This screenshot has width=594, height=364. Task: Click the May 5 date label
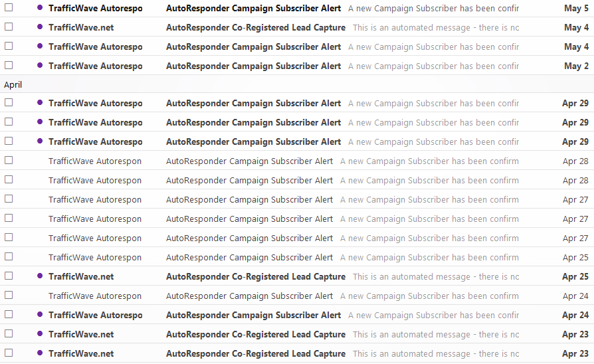click(x=576, y=9)
